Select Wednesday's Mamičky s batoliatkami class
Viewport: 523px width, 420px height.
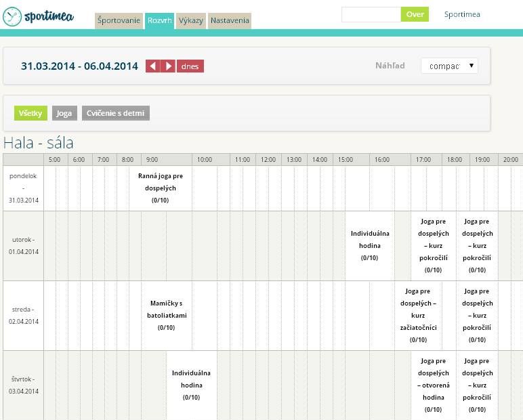pos(166,315)
